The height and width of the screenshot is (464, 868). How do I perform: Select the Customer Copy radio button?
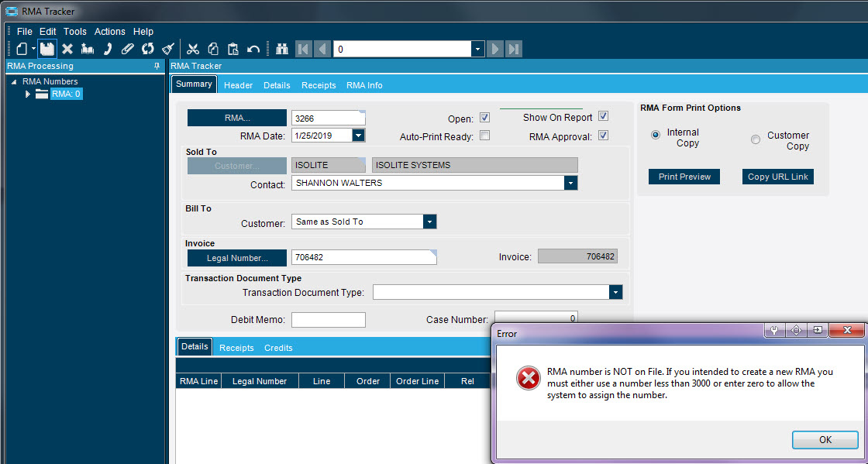[x=756, y=140]
